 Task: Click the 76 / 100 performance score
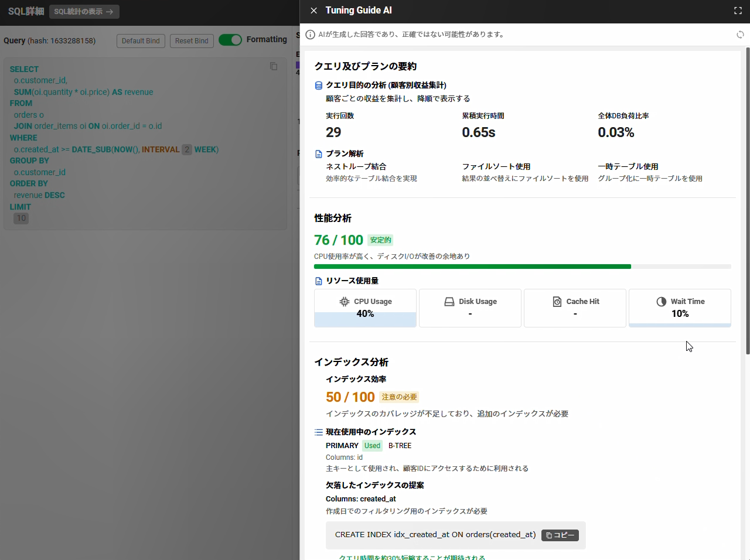coord(339,240)
